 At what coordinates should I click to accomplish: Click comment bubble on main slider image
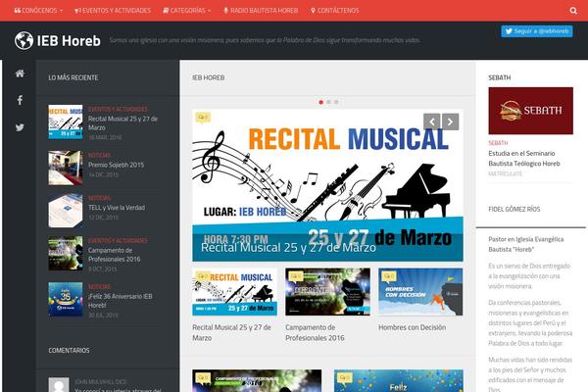[203, 118]
